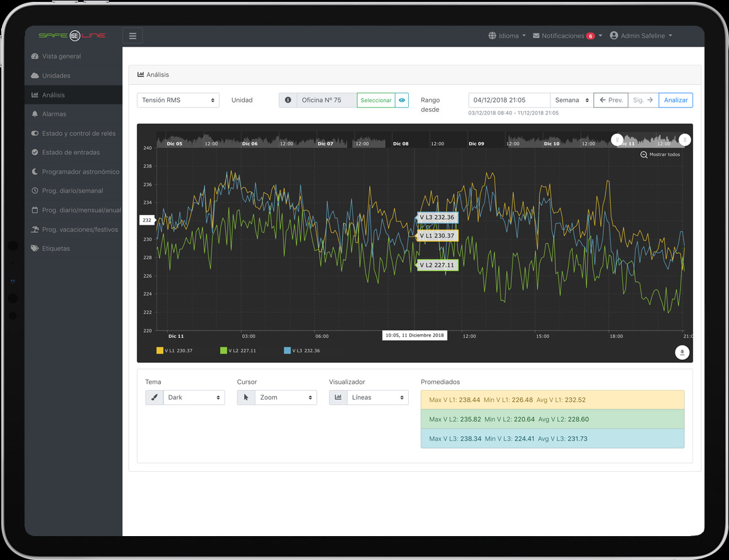Click the Sig. next button
This screenshot has width=729, height=560.
click(643, 100)
